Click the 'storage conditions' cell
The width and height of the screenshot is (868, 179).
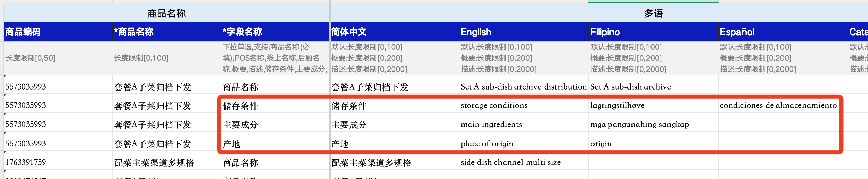[x=494, y=105]
